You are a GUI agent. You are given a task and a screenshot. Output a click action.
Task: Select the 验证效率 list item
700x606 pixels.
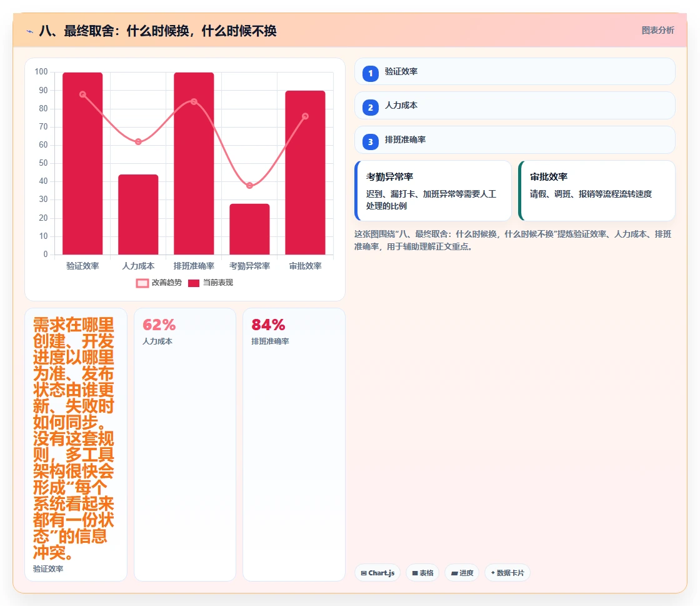tap(515, 71)
